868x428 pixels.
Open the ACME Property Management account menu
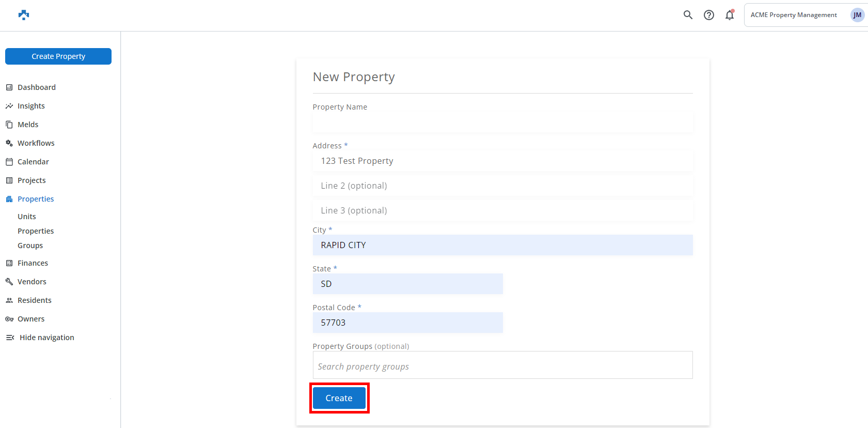point(793,15)
